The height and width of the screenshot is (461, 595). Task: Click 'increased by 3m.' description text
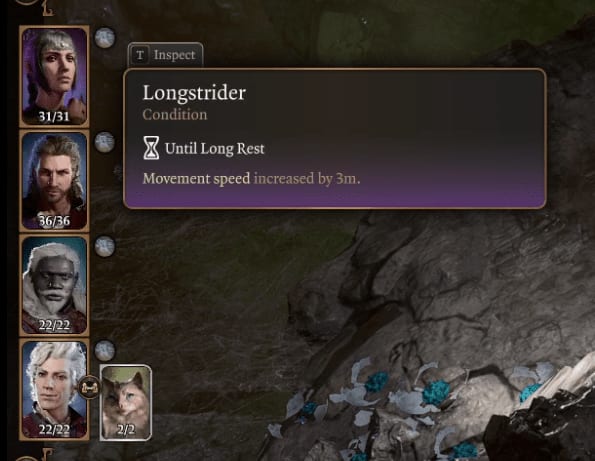[x=307, y=178]
